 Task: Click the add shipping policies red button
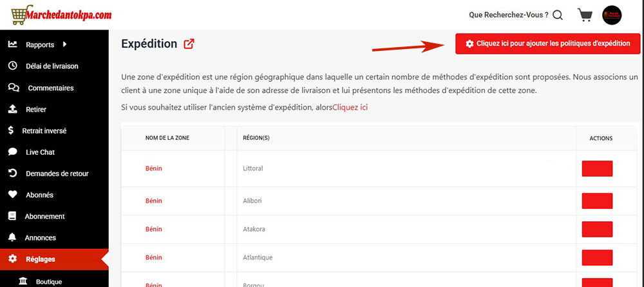pyautogui.click(x=547, y=44)
